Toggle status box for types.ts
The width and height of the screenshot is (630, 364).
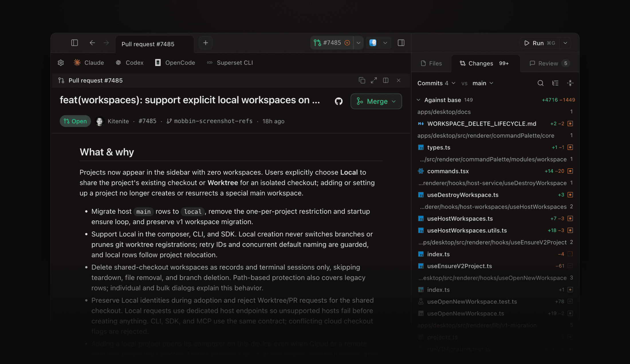point(570,147)
